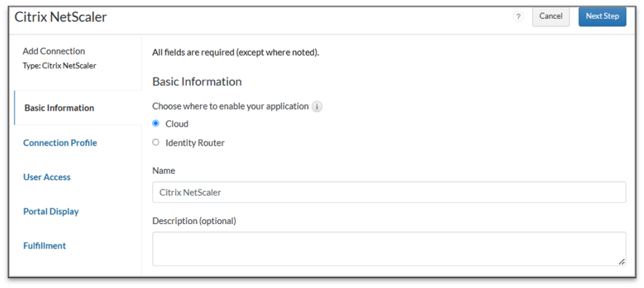
Task: Click the Basic Information section heading
Action: point(196,82)
